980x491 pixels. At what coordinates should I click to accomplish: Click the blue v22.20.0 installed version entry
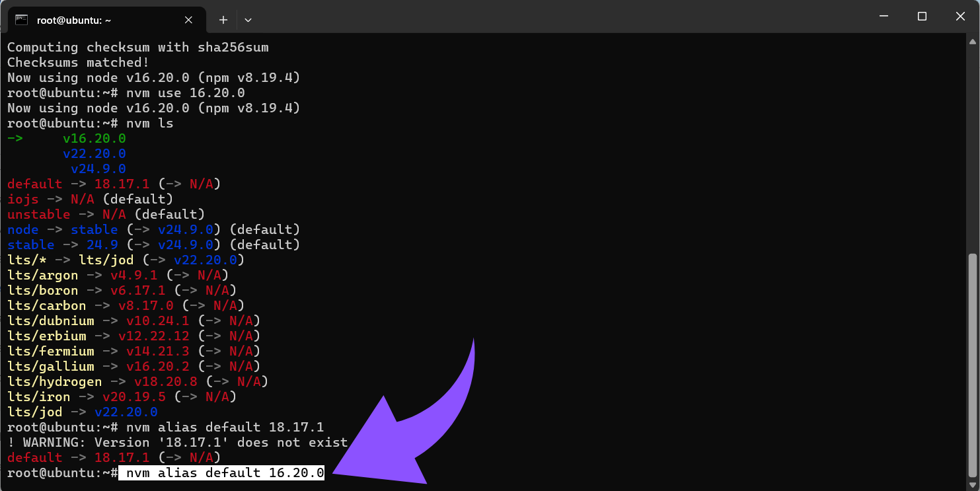coord(94,154)
